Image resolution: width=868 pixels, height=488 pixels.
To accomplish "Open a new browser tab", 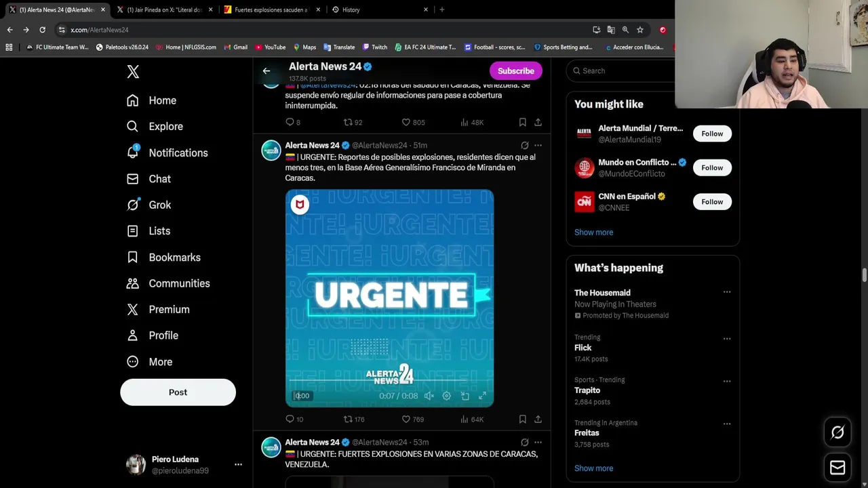I will (x=441, y=9).
